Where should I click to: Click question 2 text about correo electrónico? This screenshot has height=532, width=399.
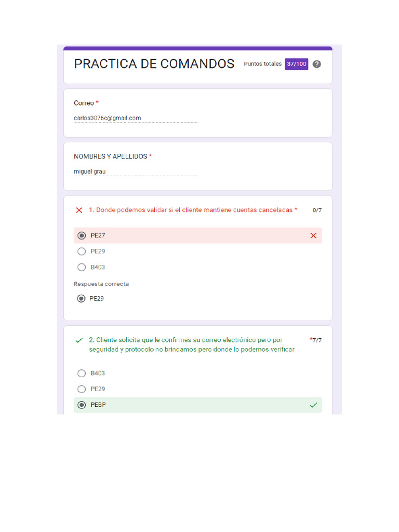191,345
